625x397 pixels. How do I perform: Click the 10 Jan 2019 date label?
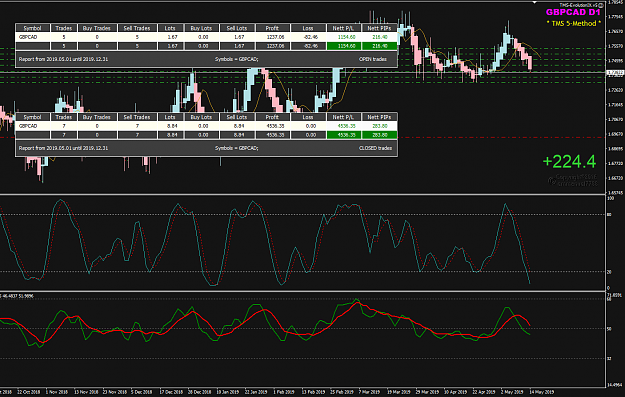pos(228,392)
